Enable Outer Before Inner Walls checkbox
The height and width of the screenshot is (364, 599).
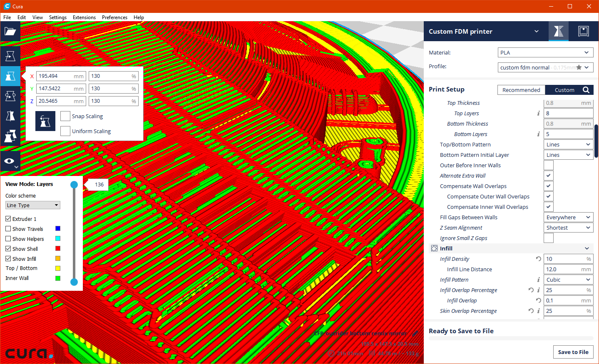tap(549, 165)
